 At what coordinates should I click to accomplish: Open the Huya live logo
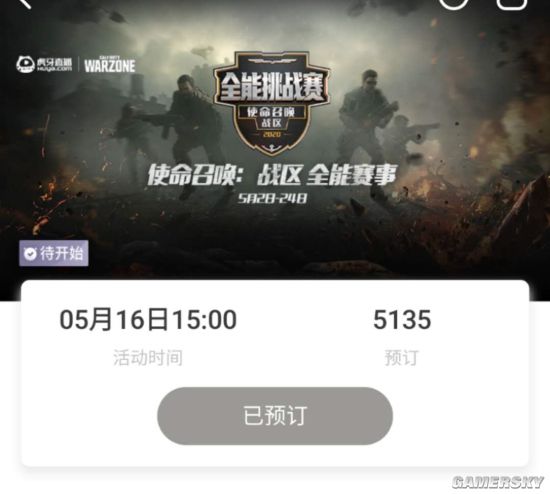pos(44,65)
